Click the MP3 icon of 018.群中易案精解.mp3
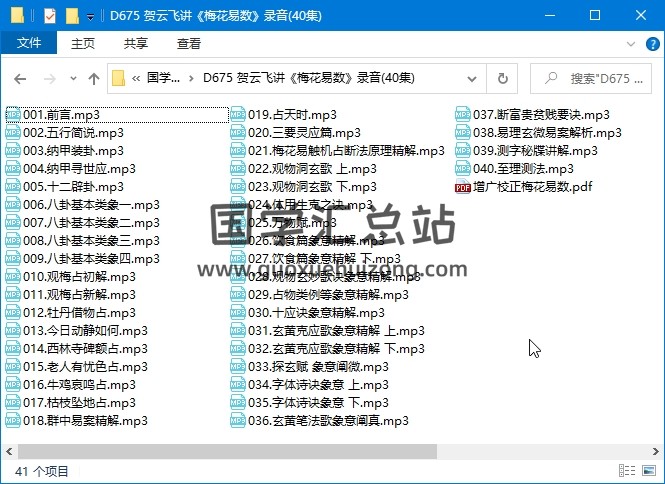The image size is (665, 484). click(13, 420)
